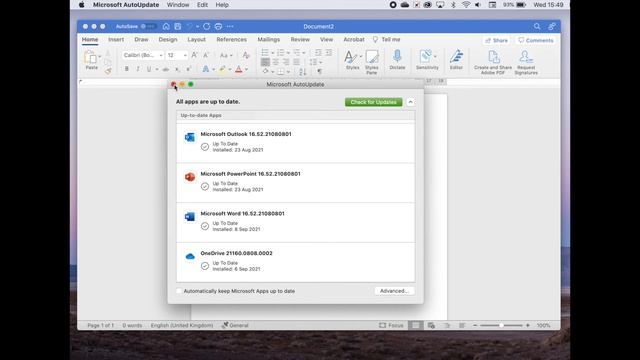Open the Styles Pane

[x=371, y=62]
